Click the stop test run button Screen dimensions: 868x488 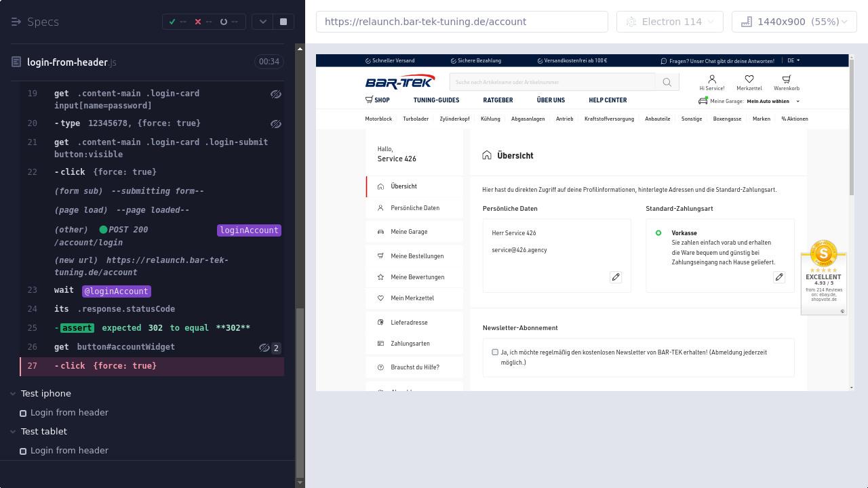point(283,22)
